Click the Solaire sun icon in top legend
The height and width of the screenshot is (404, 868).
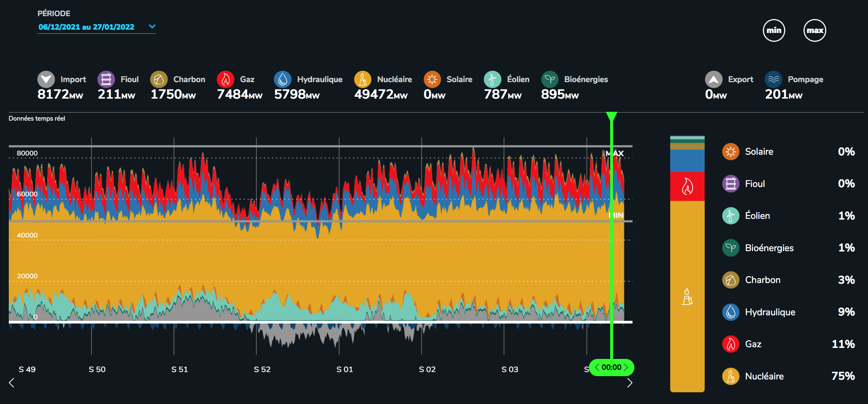click(x=432, y=79)
